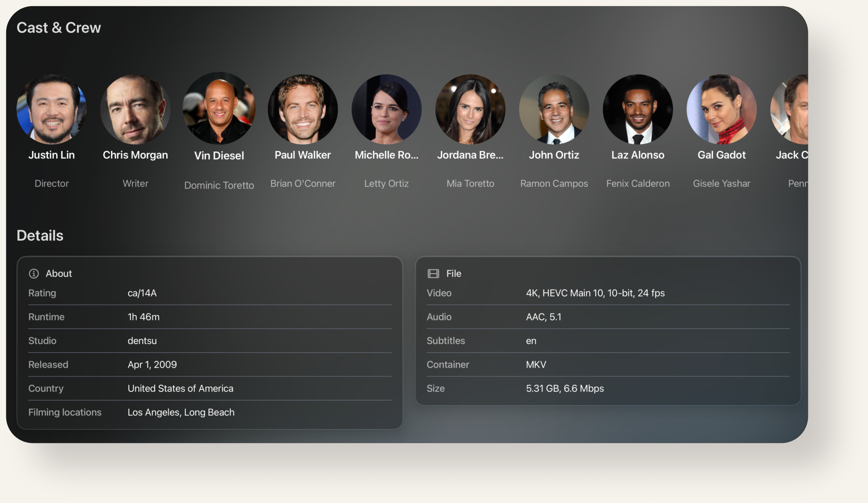The image size is (868, 503).
Task: Click the 'Jordana Bre...' name label
Action: [x=470, y=155]
